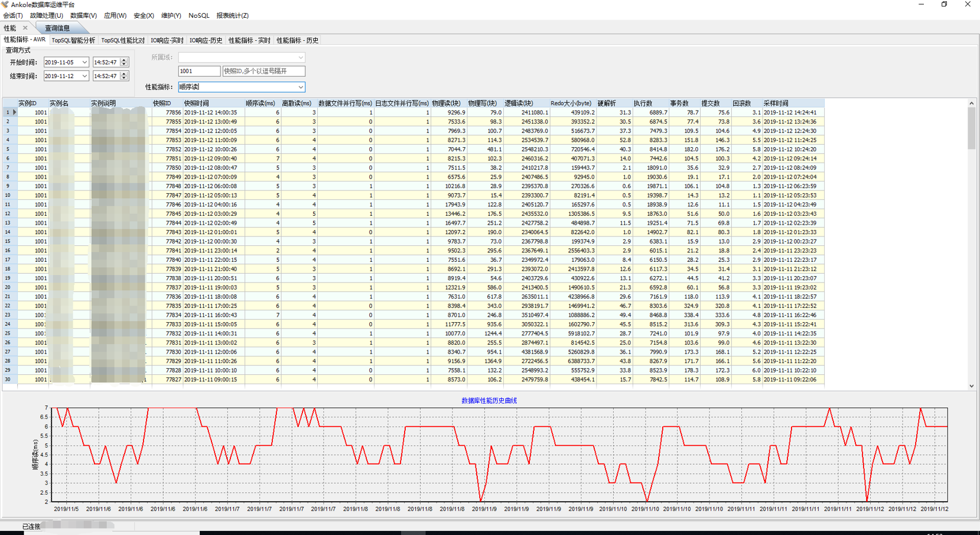The height and width of the screenshot is (535, 980).
Task: Switch to the 查询信息 tab
Action: click(x=58, y=28)
